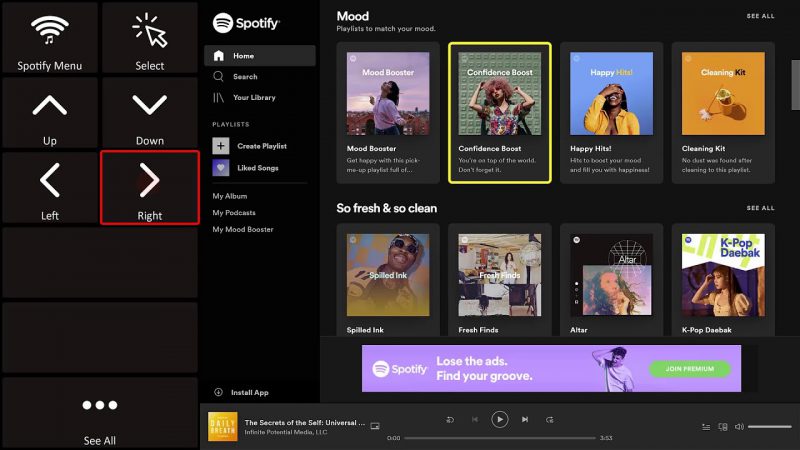Screen dimensions: 800x450
Task: Skip back 15 seconds
Action: click(x=450, y=420)
